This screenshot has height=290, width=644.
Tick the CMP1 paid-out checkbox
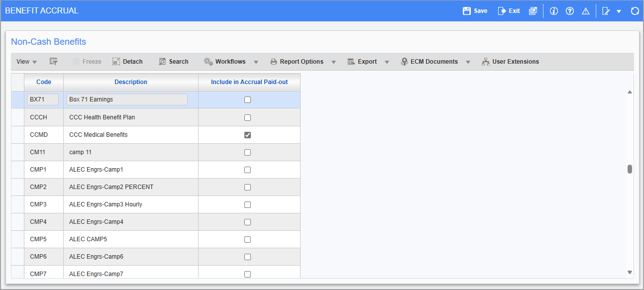point(247,170)
